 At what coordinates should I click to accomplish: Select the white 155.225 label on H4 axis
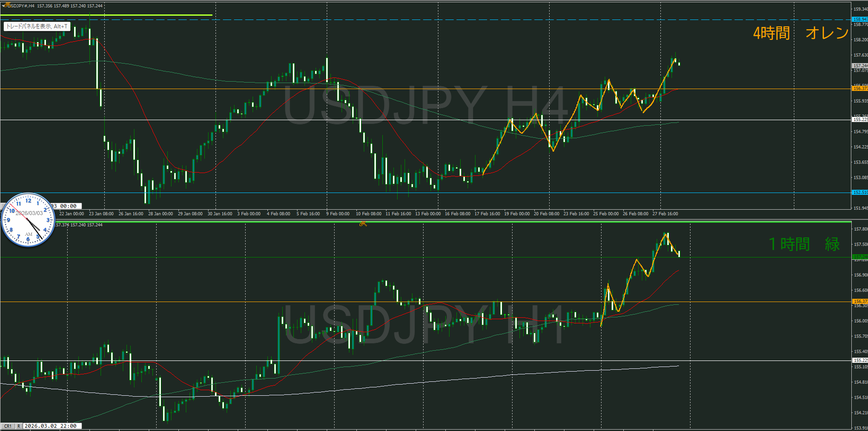pos(860,119)
